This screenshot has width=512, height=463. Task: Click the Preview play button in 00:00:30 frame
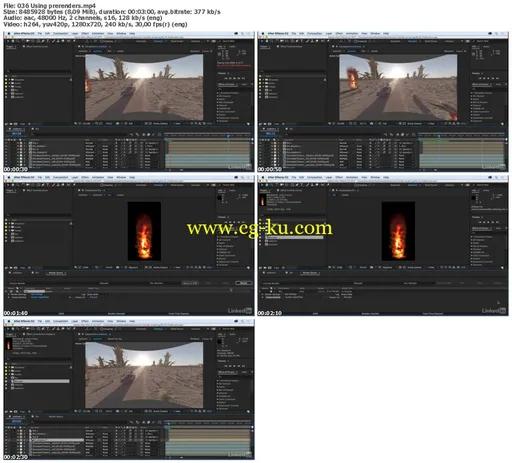pos(234,78)
